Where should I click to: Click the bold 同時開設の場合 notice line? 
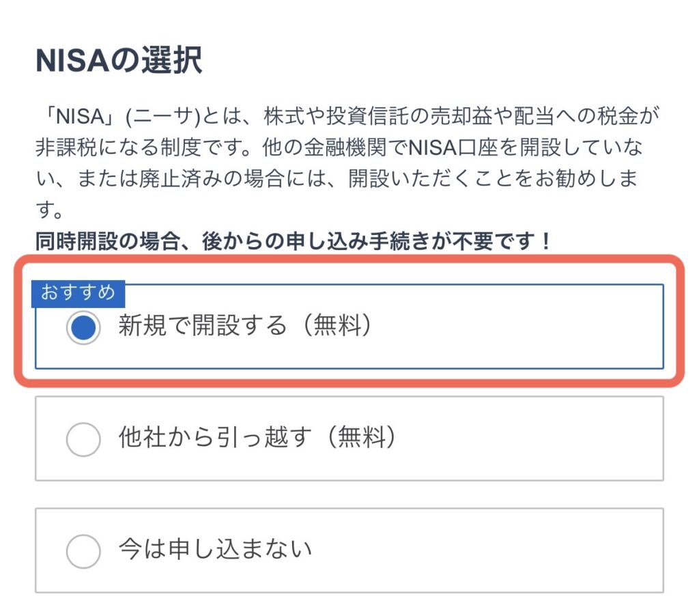click(294, 240)
